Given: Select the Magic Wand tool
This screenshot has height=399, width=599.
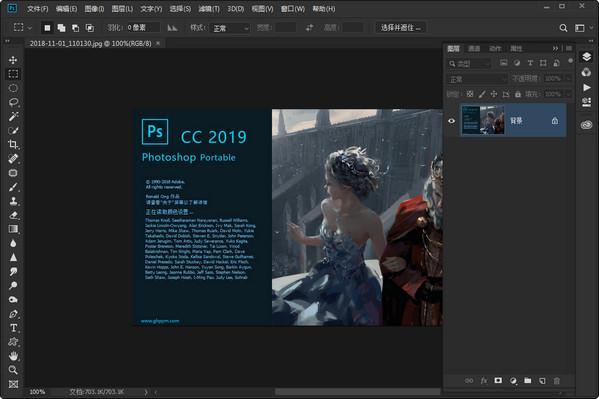Looking at the screenshot, I should coord(13,116).
